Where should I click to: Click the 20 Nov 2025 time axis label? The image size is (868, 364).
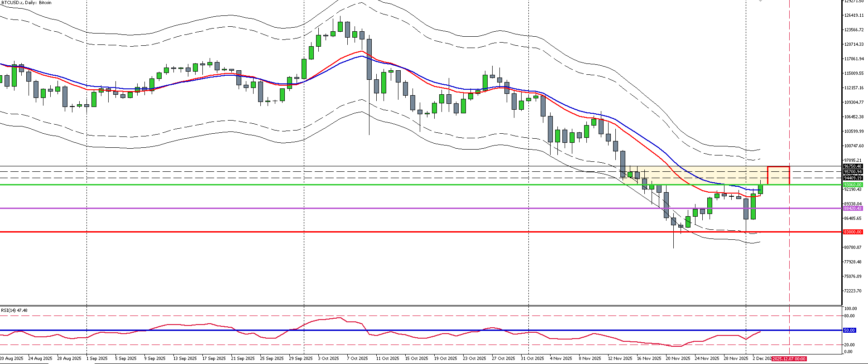[677, 359]
